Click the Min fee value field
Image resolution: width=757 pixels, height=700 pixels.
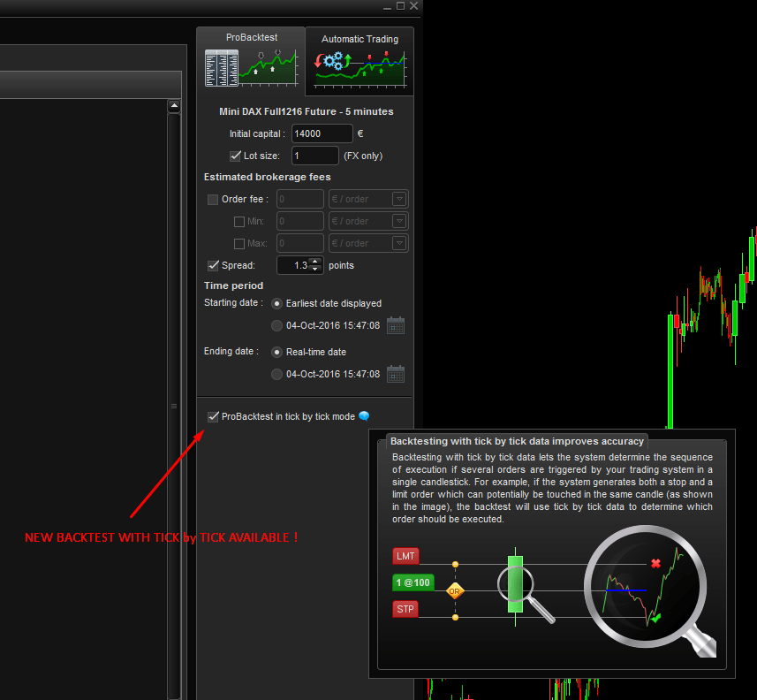point(299,221)
